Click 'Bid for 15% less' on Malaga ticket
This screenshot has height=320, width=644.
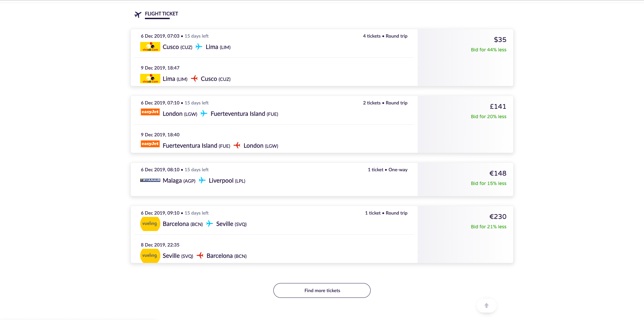click(x=488, y=183)
